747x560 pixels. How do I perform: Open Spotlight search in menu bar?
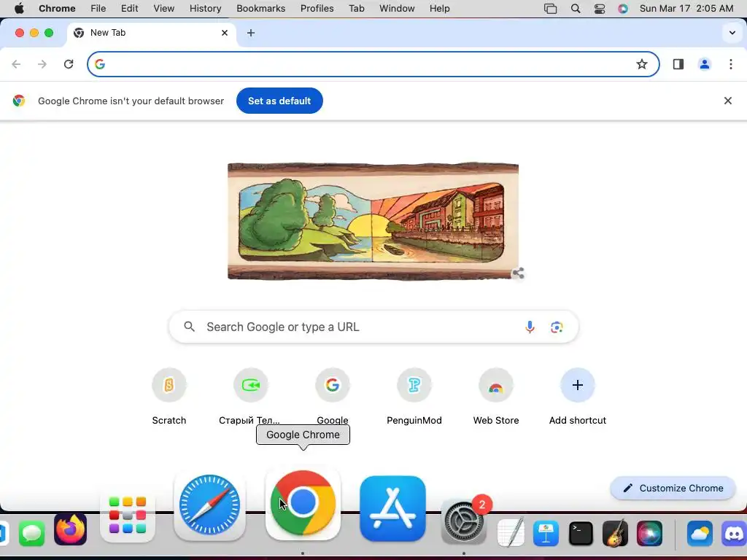click(576, 8)
